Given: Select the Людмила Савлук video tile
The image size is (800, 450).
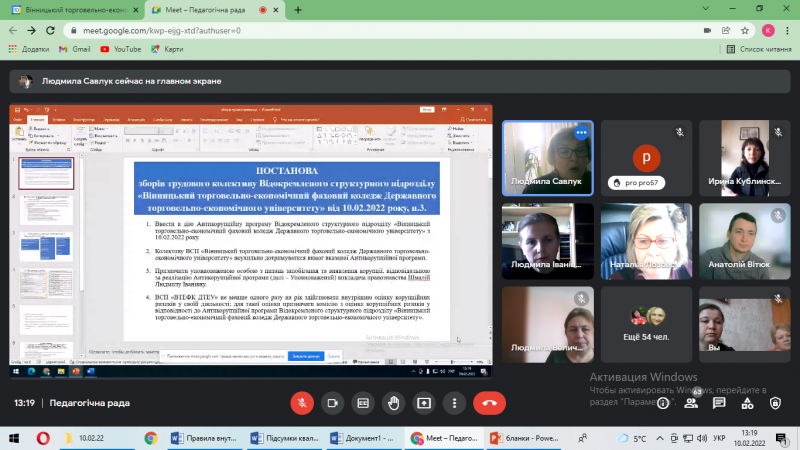Looking at the screenshot, I should [x=547, y=158].
